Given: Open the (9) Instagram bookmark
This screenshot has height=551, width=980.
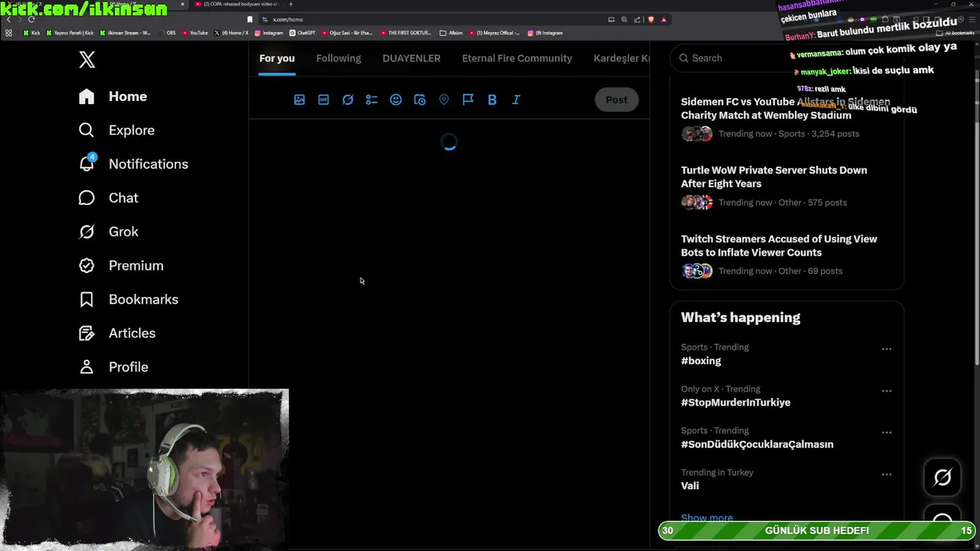Looking at the screenshot, I should pos(545,33).
